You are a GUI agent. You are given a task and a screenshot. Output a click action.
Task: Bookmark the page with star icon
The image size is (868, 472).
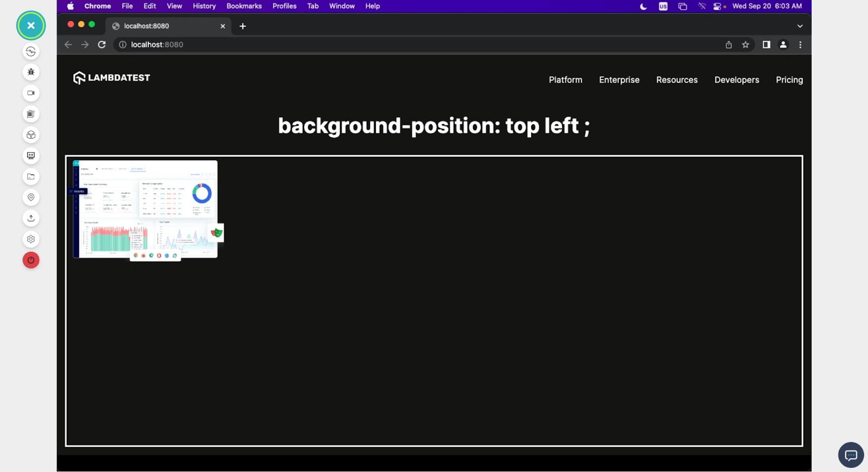[745, 44]
